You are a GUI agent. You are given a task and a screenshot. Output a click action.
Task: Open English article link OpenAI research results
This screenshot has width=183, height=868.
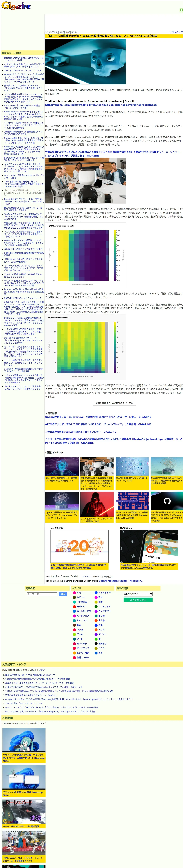coord(121,581)
